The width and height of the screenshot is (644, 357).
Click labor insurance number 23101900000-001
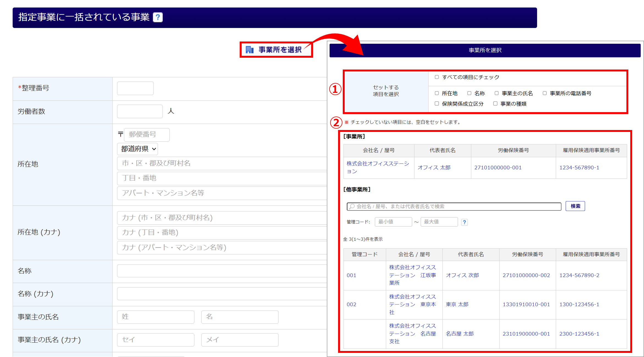point(526,334)
